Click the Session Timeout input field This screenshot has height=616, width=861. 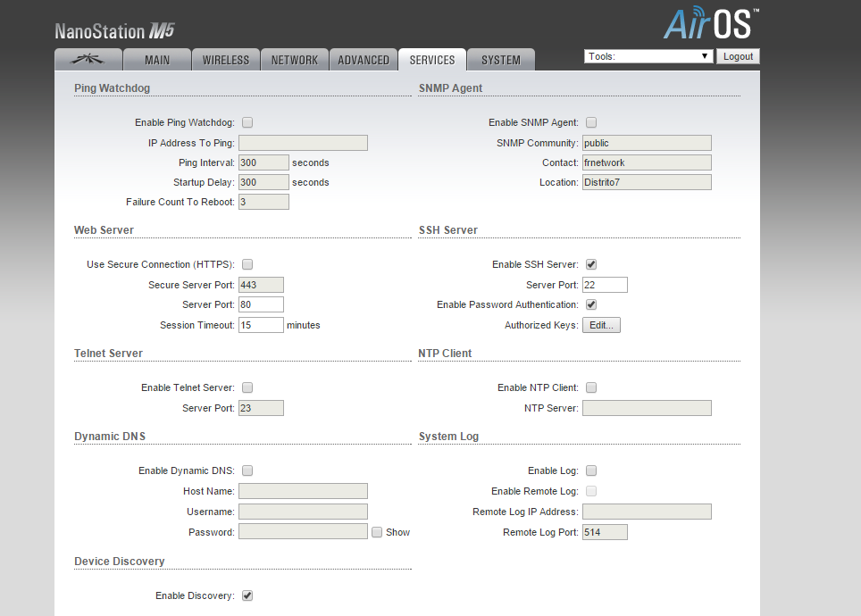pos(261,325)
